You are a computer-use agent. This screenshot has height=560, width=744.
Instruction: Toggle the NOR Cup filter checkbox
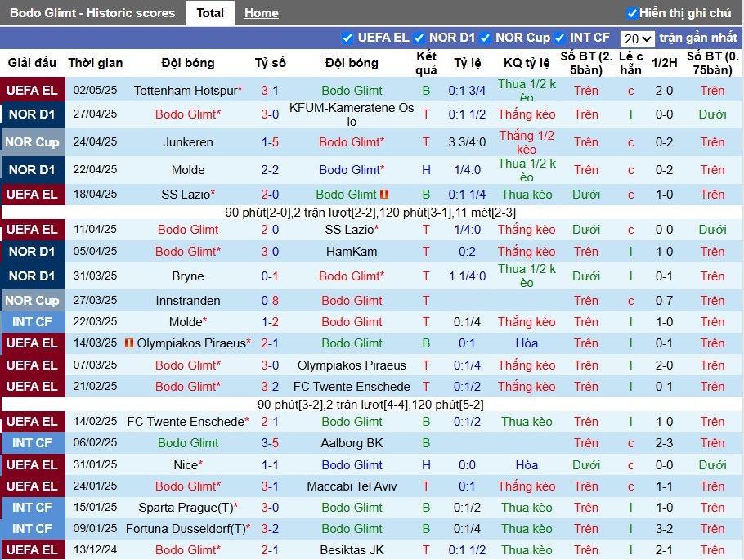[x=486, y=38]
